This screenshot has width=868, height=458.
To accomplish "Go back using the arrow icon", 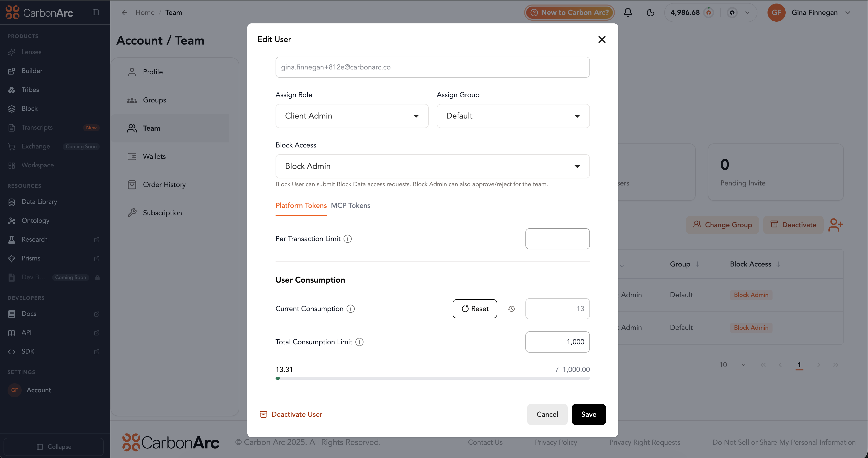I will (124, 12).
